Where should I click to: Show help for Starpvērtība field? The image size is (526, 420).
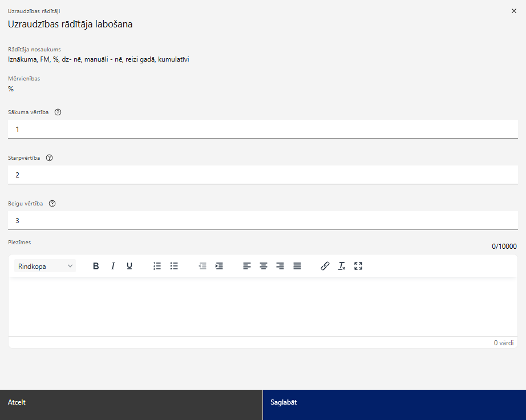pyautogui.click(x=49, y=158)
